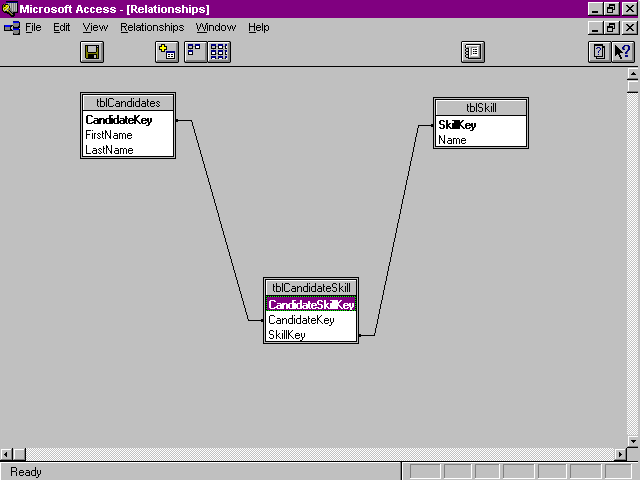Select SkillKey field in tblSkill table
The image size is (640, 480).
click(457, 125)
